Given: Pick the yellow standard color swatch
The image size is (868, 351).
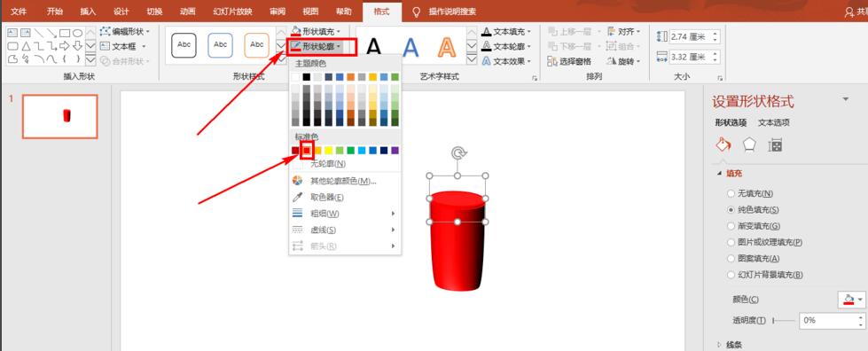Looking at the screenshot, I should pos(328,150).
